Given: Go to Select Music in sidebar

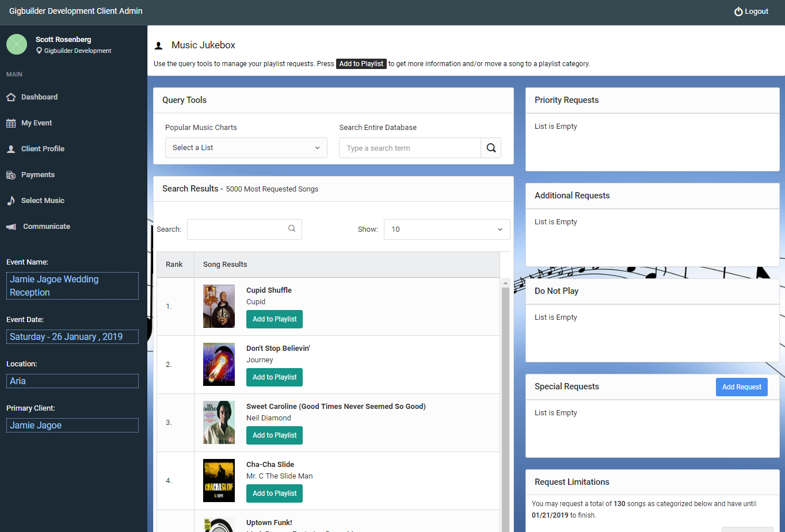Looking at the screenshot, I should 43,201.
